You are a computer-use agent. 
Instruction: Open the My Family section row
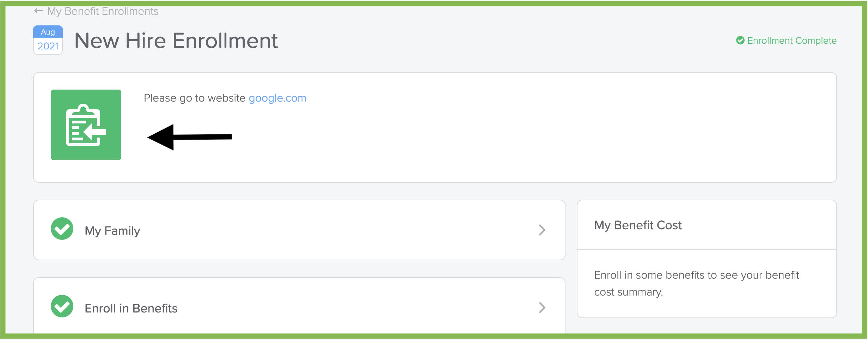pos(299,230)
